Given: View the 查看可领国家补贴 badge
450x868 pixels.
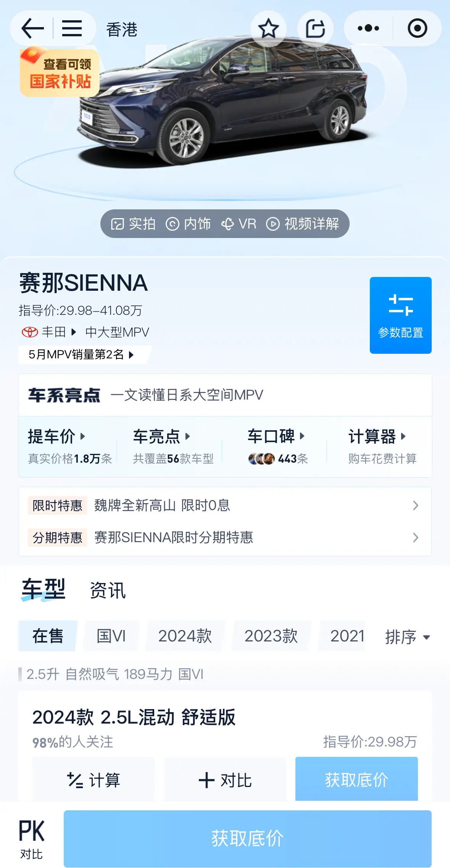Looking at the screenshot, I should coord(60,73).
